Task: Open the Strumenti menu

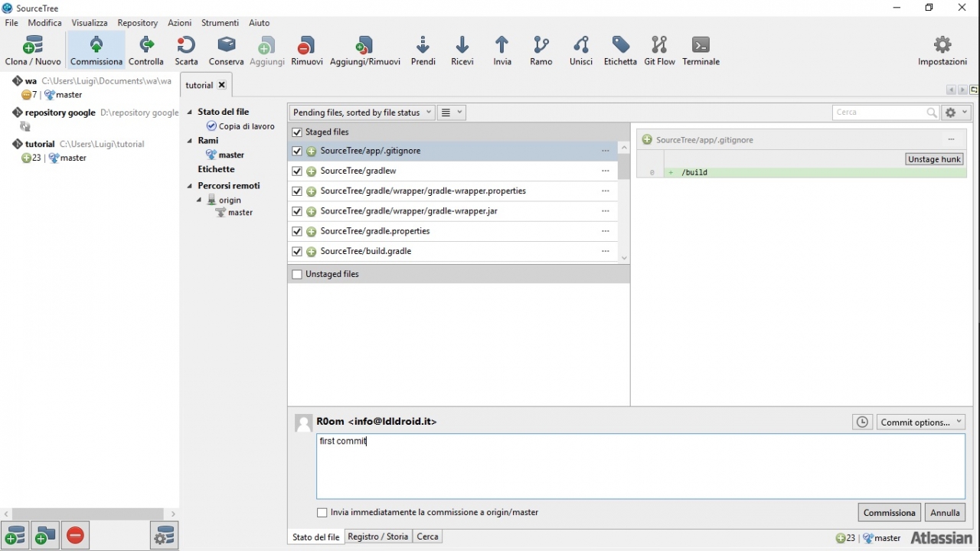Action: [x=220, y=23]
